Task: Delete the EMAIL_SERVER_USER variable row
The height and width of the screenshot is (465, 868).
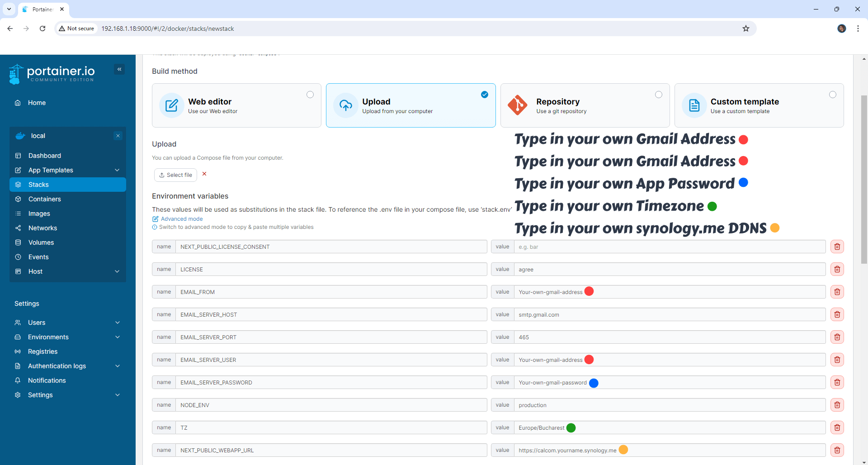Action: pyautogui.click(x=837, y=360)
